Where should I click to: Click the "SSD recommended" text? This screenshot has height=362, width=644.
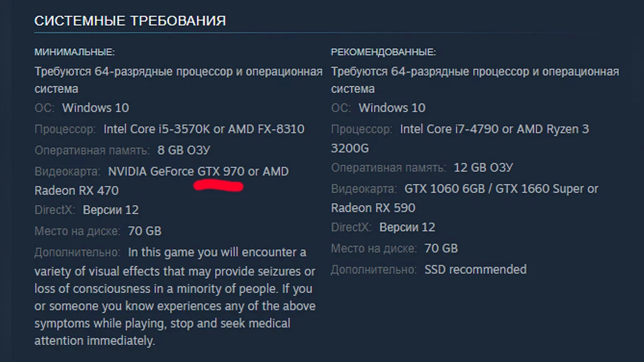[x=475, y=269]
